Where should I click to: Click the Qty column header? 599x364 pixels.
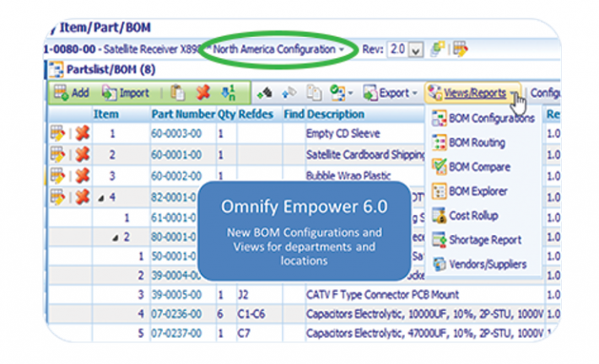[x=226, y=114]
